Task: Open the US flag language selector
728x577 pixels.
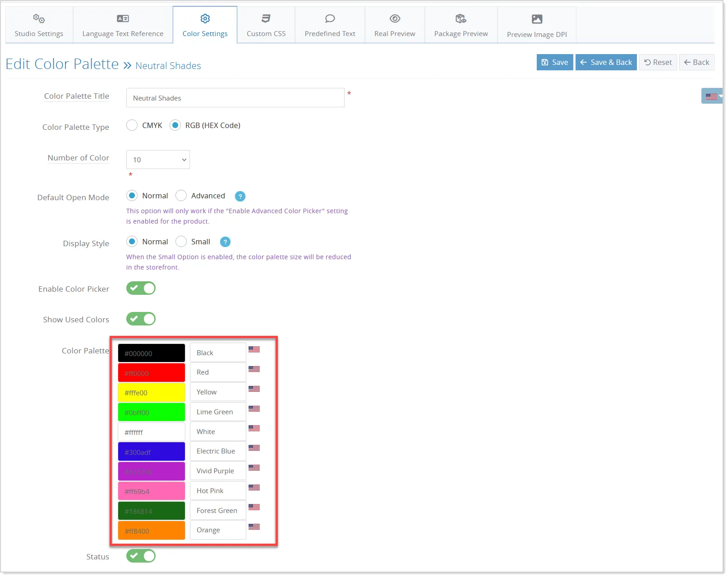Action: [712, 96]
